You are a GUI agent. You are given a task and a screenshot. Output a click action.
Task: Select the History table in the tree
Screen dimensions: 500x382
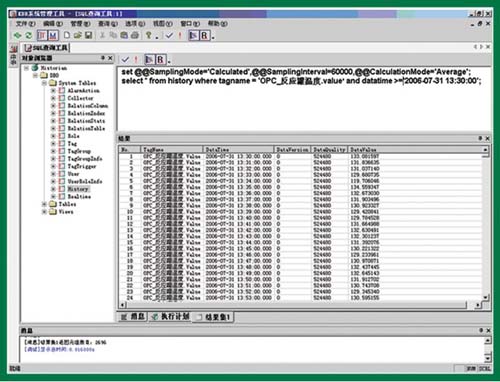pyautogui.click(x=78, y=189)
